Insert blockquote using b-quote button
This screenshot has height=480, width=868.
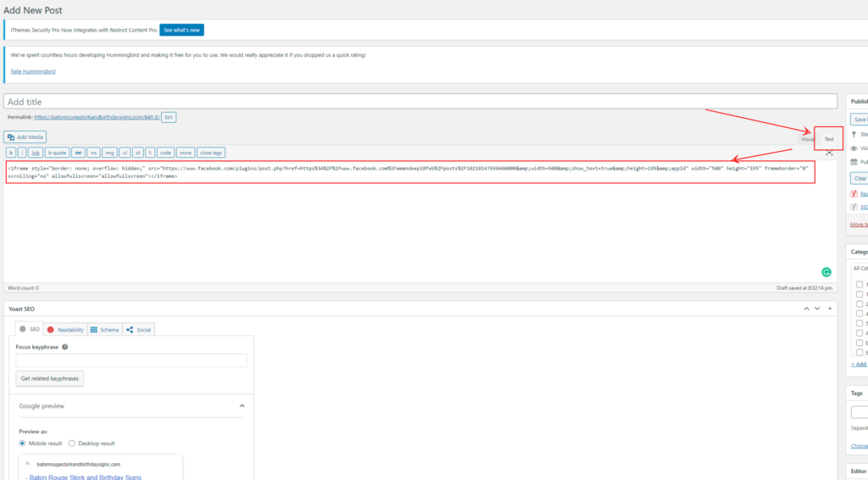click(x=57, y=153)
